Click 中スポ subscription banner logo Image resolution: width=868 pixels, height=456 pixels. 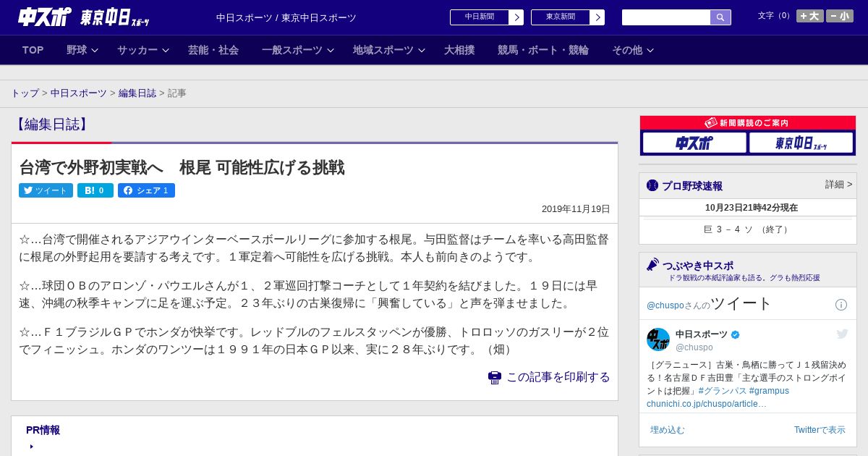[694, 143]
